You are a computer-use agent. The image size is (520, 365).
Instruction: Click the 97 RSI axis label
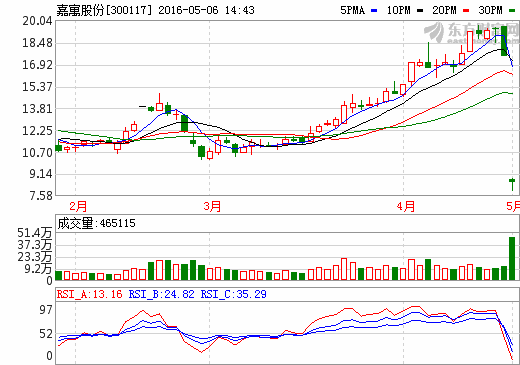click(46, 310)
